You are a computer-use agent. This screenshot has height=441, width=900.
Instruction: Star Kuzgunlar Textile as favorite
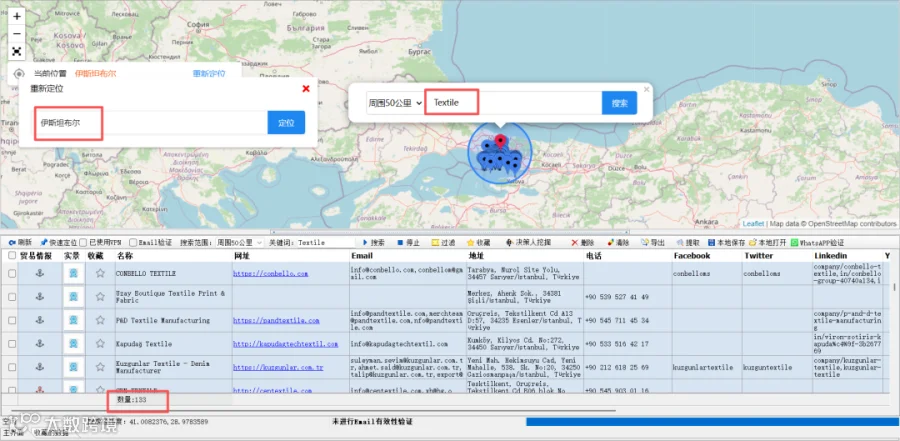pos(100,367)
